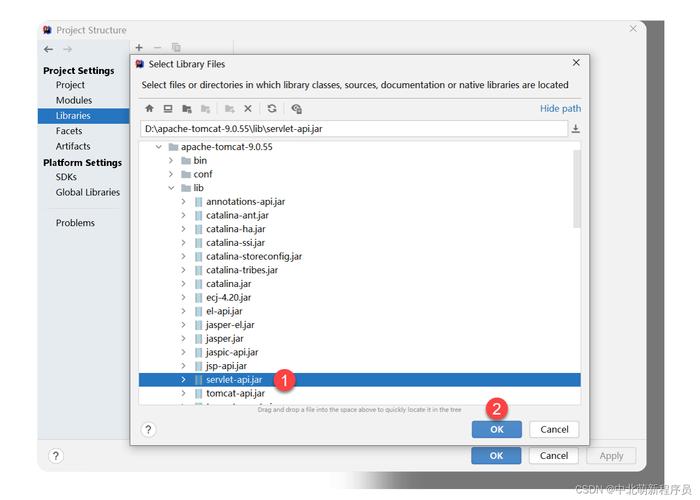Go to the Home directory icon
Image resolution: width=700 pixels, height=500 pixels.
pos(150,108)
